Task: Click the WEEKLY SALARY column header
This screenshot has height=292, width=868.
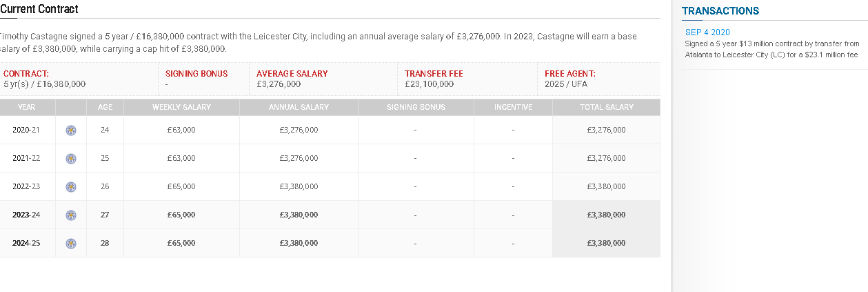Action: click(181, 107)
